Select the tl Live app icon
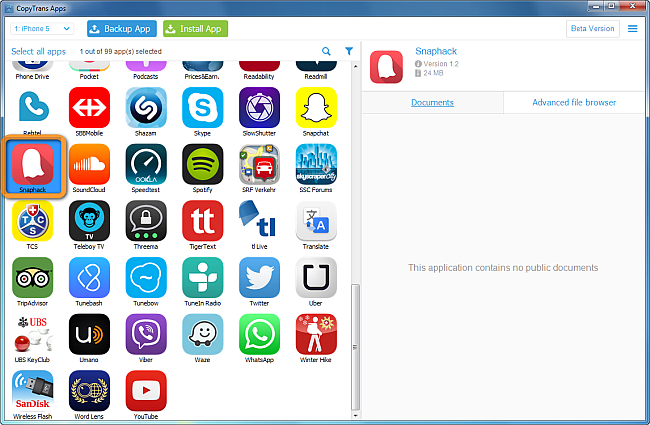The height and width of the screenshot is (425, 650). [259, 221]
